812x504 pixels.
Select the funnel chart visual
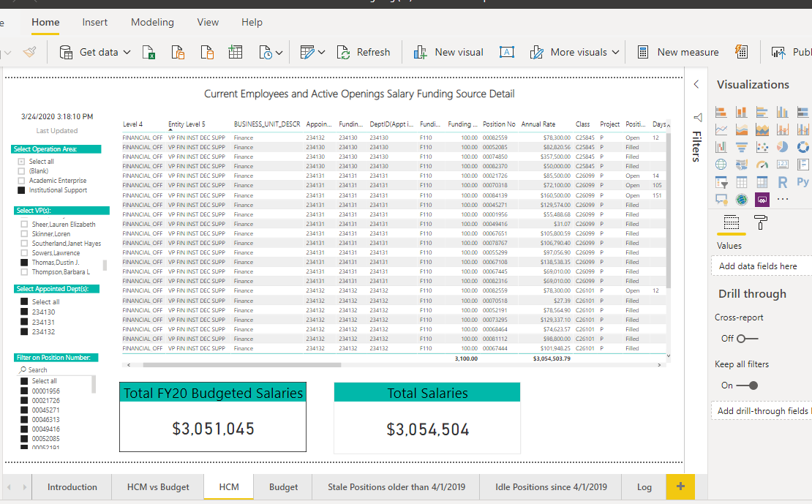(742, 147)
